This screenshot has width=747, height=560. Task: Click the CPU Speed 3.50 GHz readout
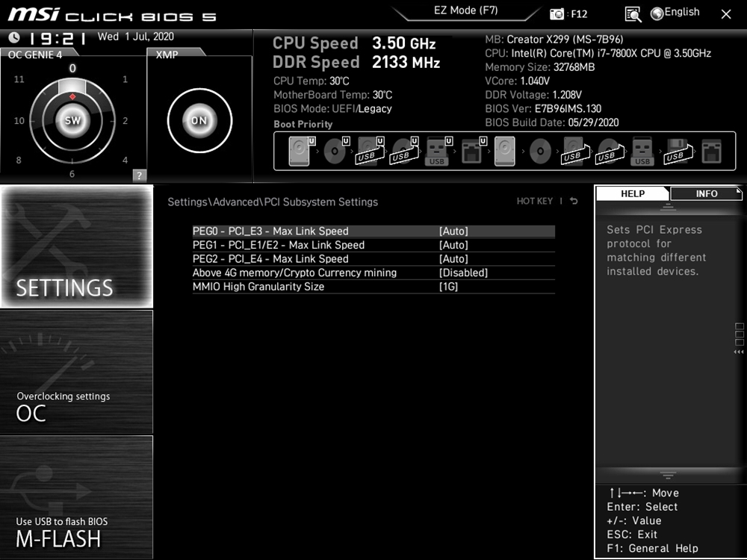[x=354, y=43]
